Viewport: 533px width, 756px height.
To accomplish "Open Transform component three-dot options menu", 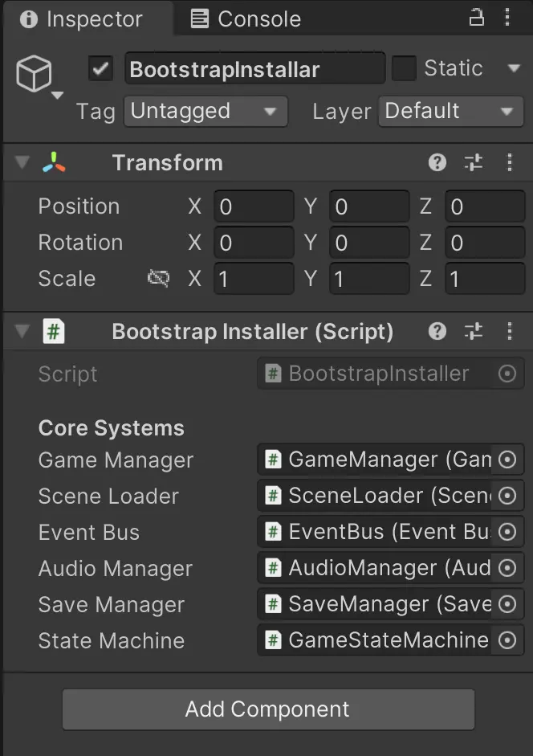I will click(x=510, y=162).
